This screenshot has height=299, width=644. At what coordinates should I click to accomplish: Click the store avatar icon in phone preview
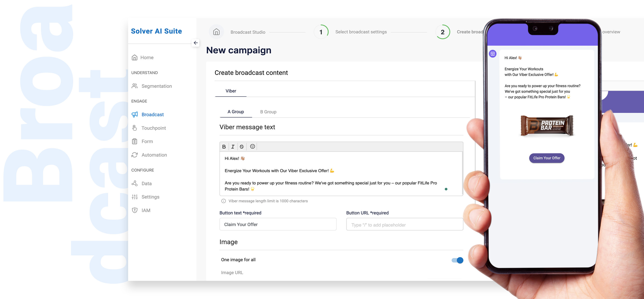492,54
